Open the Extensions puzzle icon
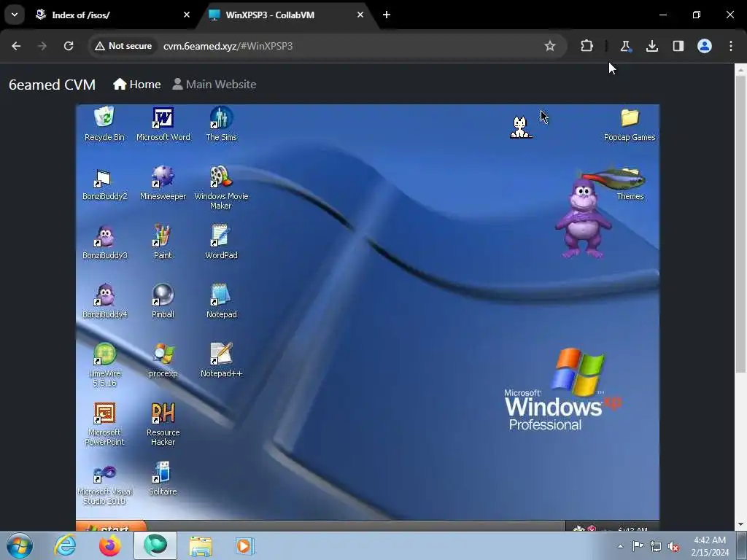Screen dimensions: 747x560 pyautogui.click(x=587, y=46)
